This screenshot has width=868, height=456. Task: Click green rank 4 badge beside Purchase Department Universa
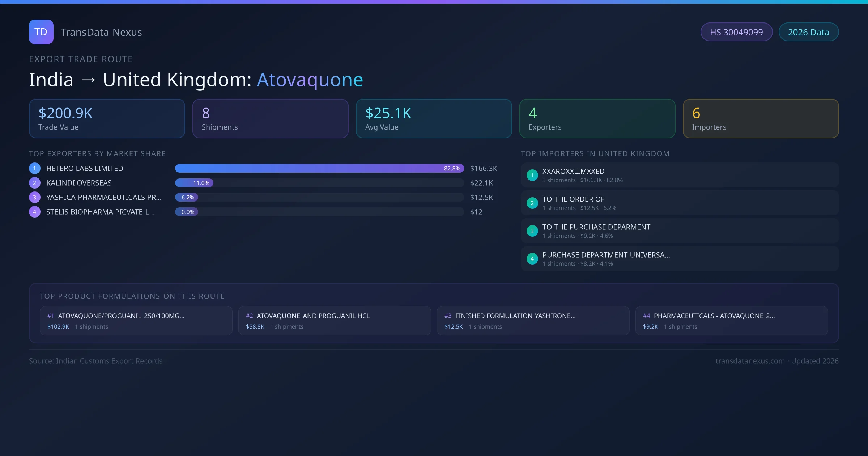click(x=532, y=259)
